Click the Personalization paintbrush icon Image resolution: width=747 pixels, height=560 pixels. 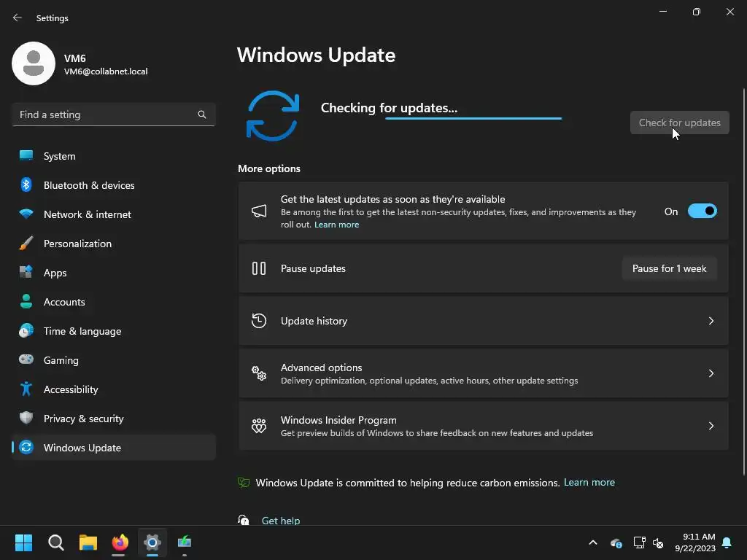[26, 243]
